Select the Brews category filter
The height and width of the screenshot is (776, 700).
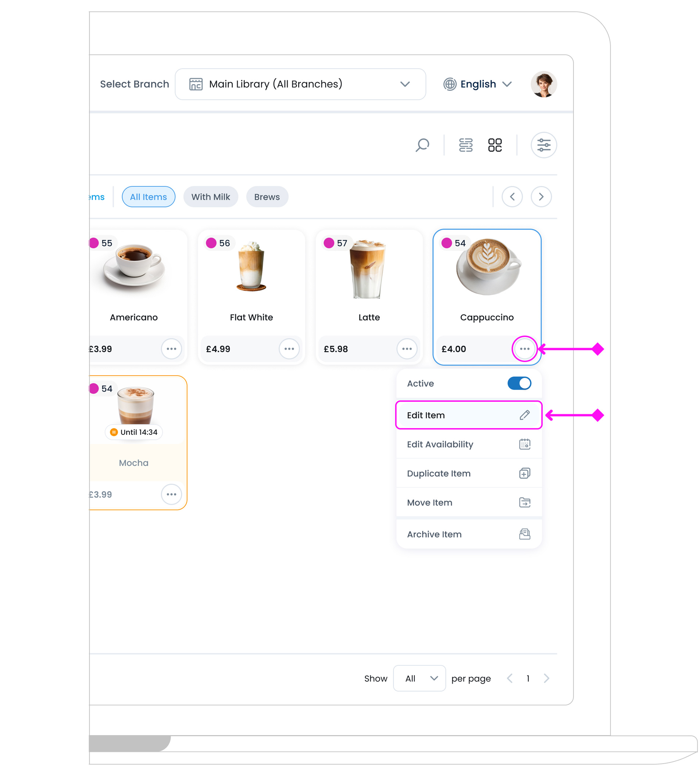coord(267,197)
